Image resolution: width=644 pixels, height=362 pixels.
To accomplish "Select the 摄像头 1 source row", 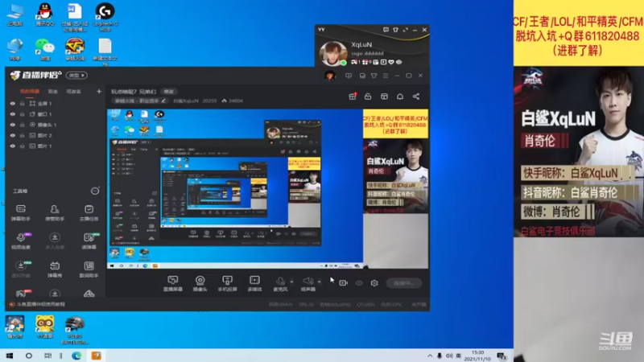I will coord(53,125).
